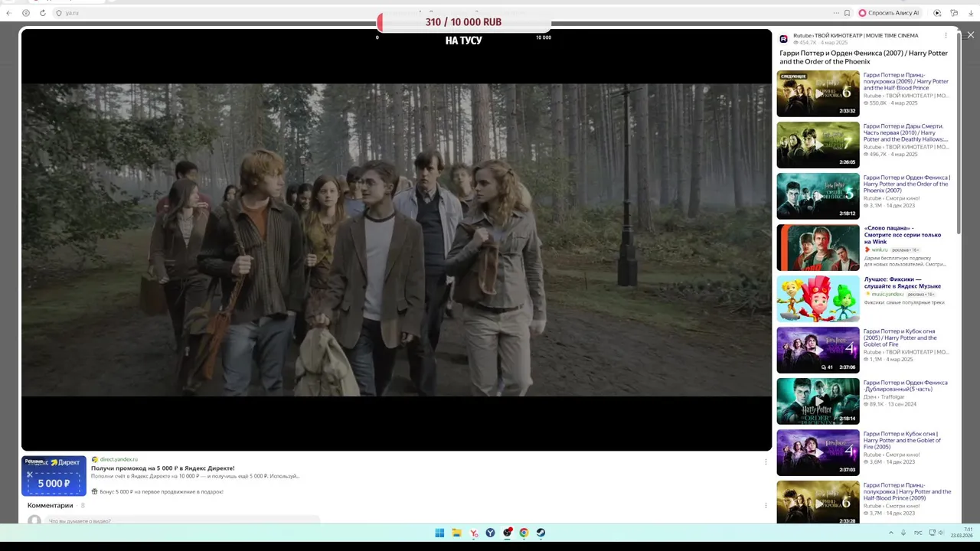Open the browser three-dots menu in address bar

836,13
